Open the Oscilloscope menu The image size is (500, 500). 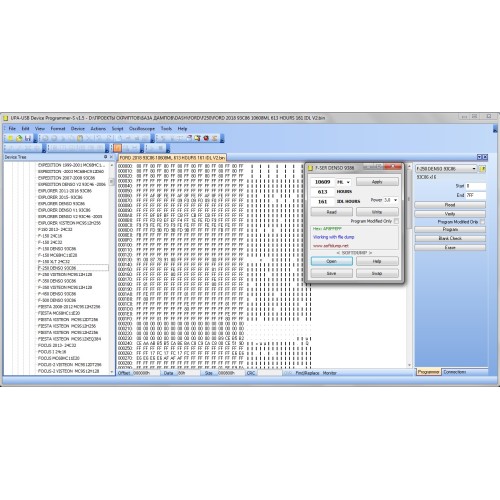[142, 129]
